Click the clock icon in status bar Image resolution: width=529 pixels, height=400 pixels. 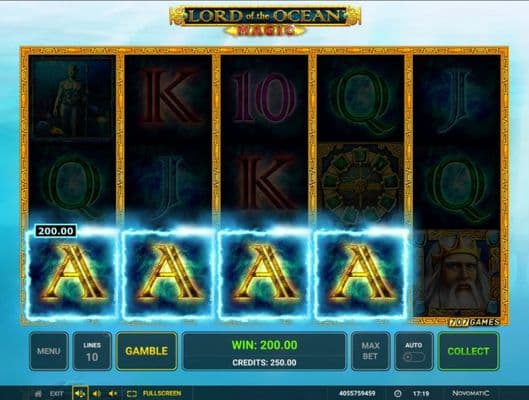pyautogui.click(x=398, y=394)
